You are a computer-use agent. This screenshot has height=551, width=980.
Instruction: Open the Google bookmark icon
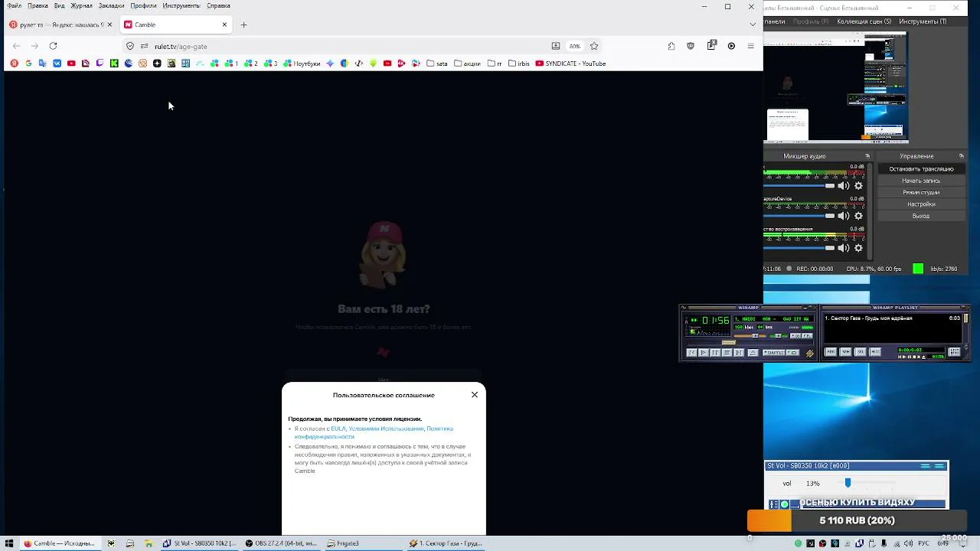pos(28,64)
